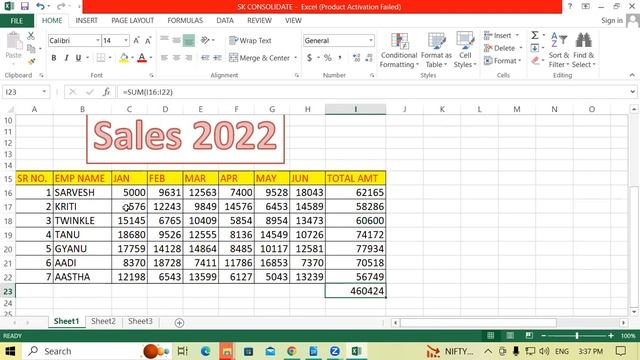Screen dimensions: 640x360
Task: Click Sign in link
Action: [x=612, y=20]
